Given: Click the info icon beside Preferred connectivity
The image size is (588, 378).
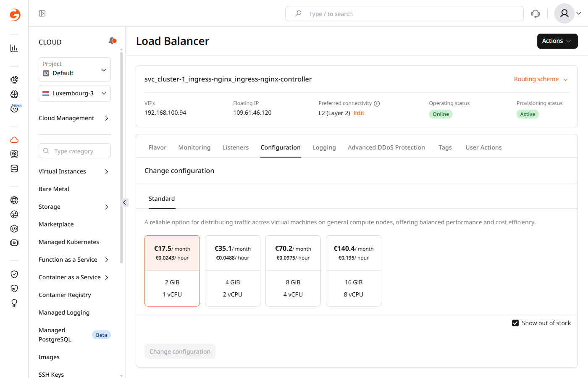Looking at the screenshot, I should 377,104.
